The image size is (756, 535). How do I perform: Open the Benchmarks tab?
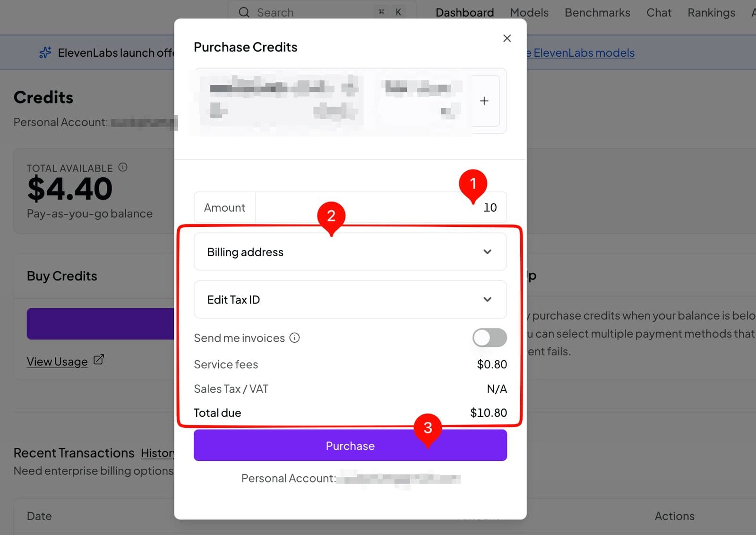click(597, 12)
